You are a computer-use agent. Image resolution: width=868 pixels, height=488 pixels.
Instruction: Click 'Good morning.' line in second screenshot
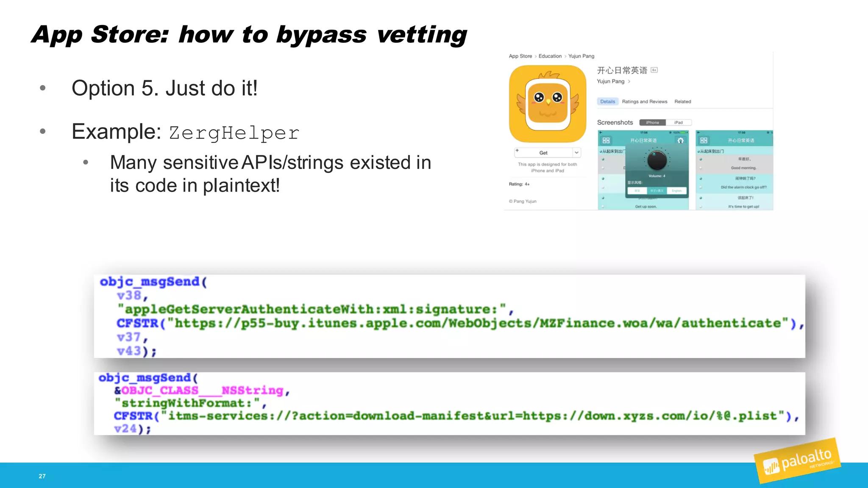point(743,168)
